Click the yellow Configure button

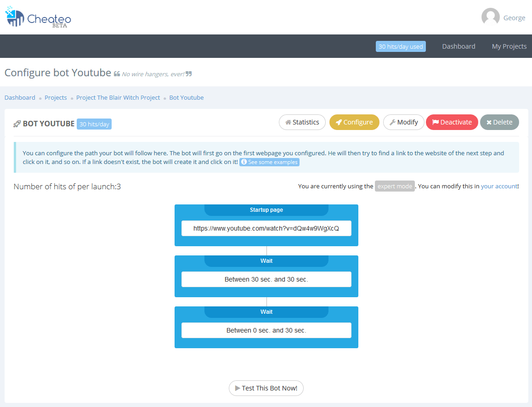point(354,122)
